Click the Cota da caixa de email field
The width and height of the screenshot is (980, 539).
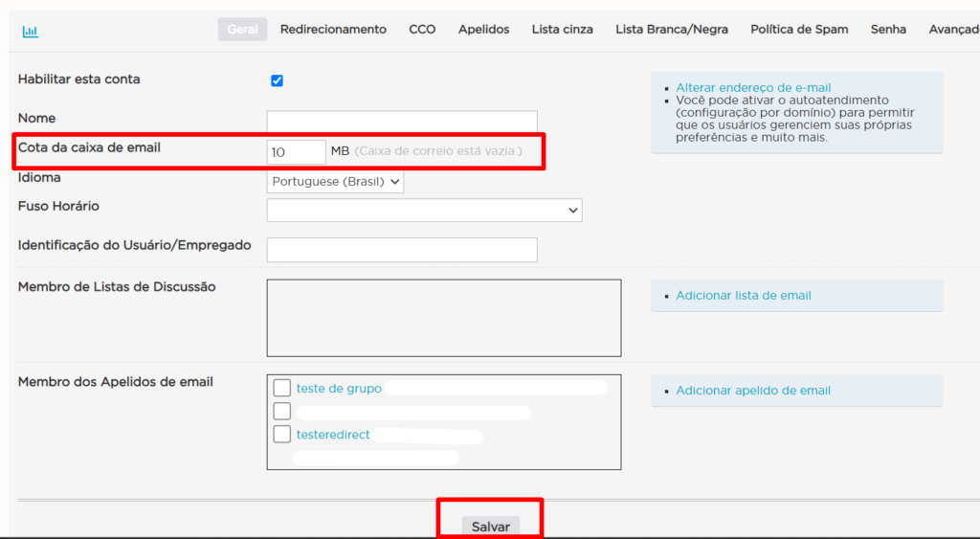tap(297, 152)
